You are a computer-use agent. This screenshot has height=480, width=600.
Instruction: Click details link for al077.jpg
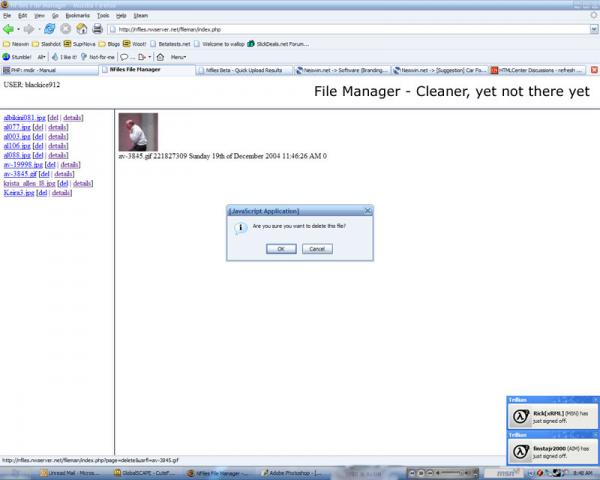57,127
